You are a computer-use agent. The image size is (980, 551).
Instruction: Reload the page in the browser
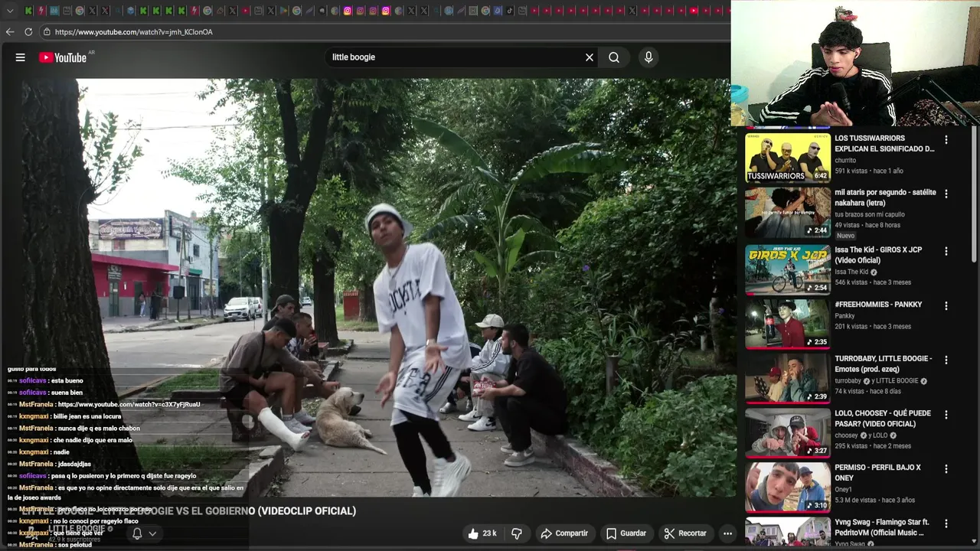[x=28, y=32]
